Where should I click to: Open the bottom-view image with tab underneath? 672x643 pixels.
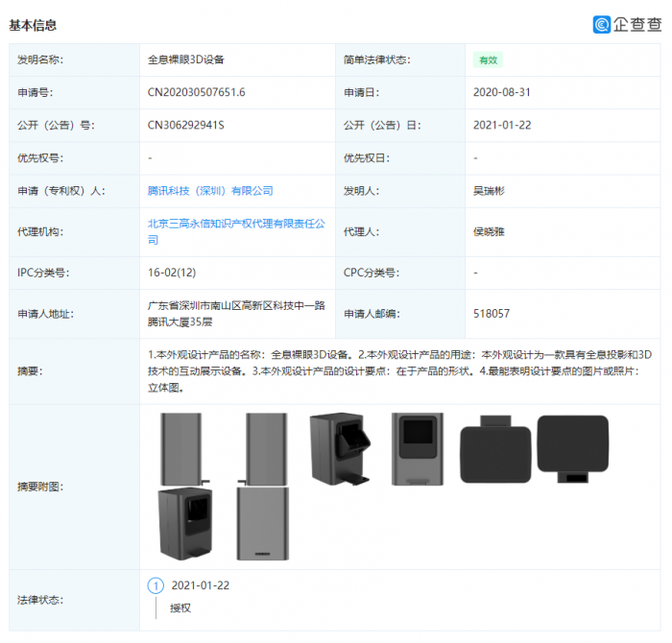tap(573, 449)
